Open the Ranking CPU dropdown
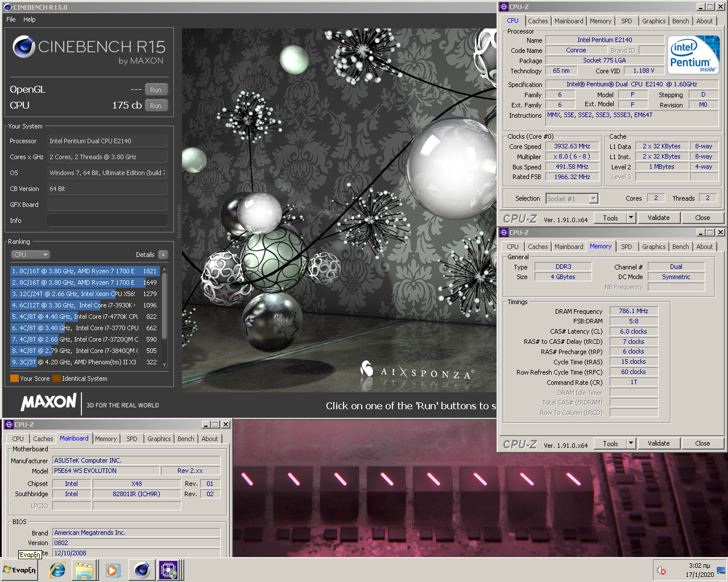728x582 pixels. (x=31, y=255)
